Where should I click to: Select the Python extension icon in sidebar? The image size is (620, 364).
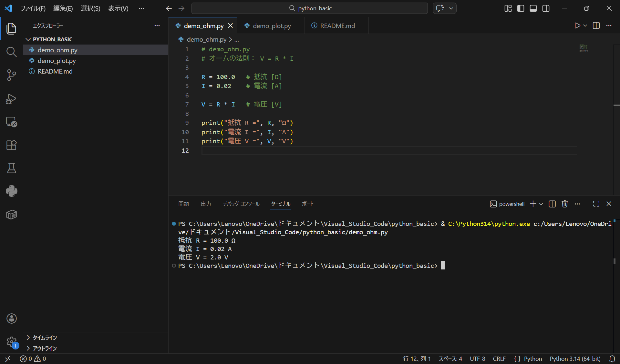(x=12, y=191)
